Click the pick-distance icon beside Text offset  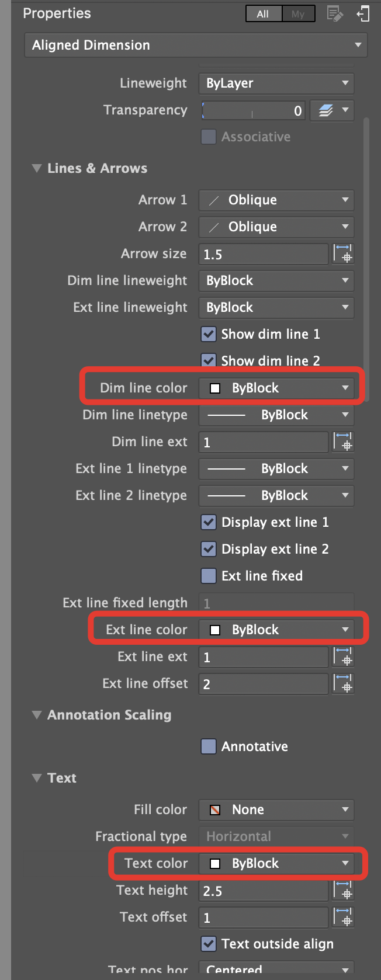click(x=344, y=917)
